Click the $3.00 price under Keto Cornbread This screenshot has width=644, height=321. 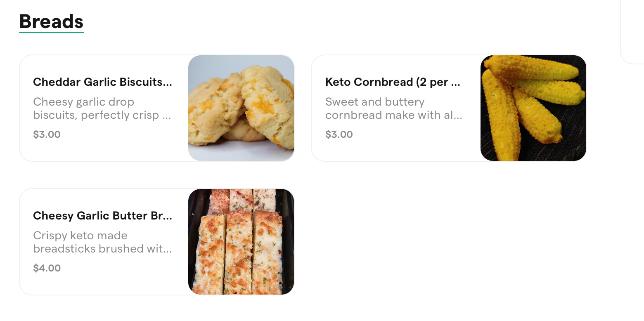(x=339, y=135)
